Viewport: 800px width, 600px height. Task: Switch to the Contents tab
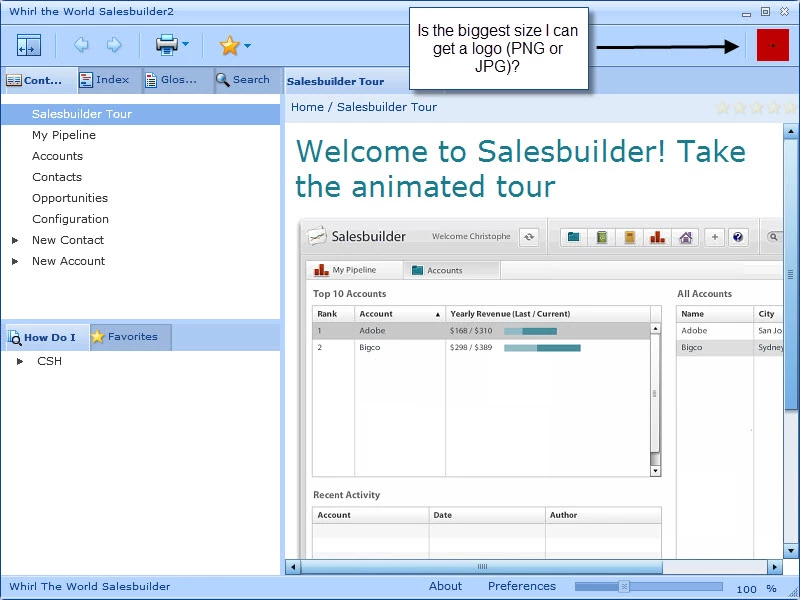coord(39,80)
